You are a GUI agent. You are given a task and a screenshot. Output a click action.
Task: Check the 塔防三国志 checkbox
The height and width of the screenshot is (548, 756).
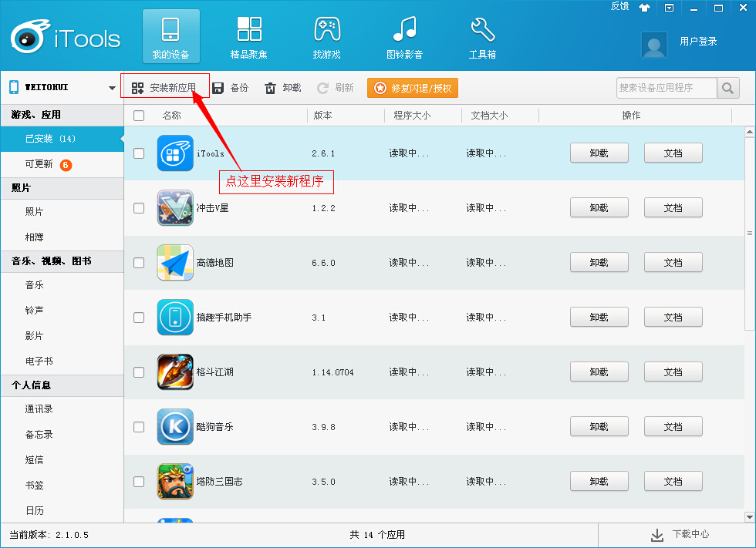(139, 482)
